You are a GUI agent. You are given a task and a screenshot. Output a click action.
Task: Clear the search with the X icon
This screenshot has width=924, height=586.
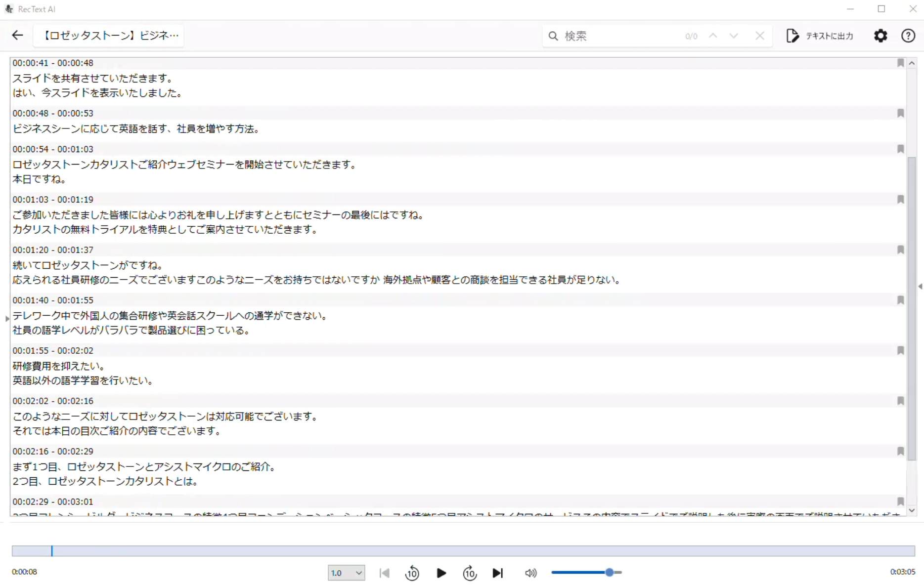tap(760, 36)
